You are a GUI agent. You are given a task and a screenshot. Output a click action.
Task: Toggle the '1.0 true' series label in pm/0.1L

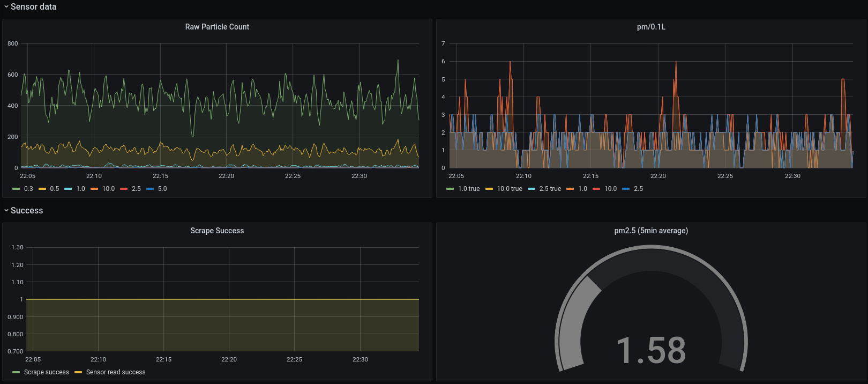[469, 189]
